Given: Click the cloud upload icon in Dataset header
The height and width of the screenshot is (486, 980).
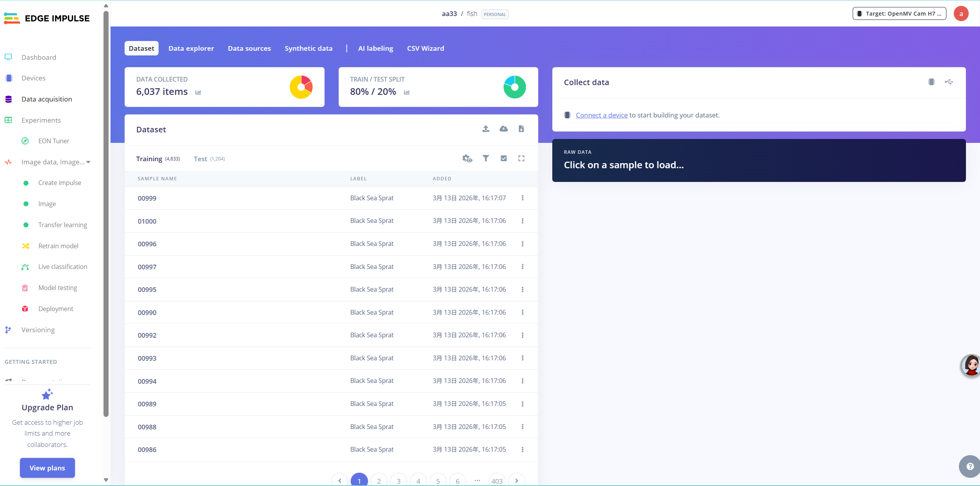Looking at the screenshot, I should [x=503, y=129].
